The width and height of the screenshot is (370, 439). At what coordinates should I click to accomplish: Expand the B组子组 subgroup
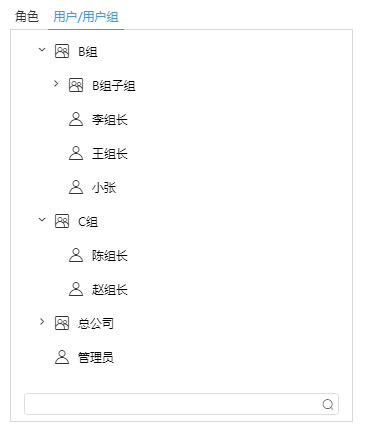click(56, 84)
